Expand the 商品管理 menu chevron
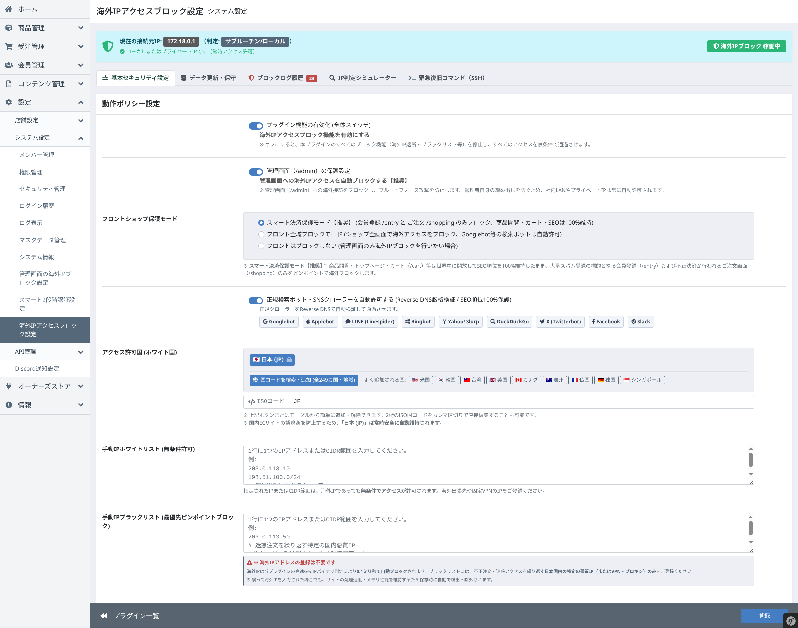Screen dimensions: 798x628 80,28
